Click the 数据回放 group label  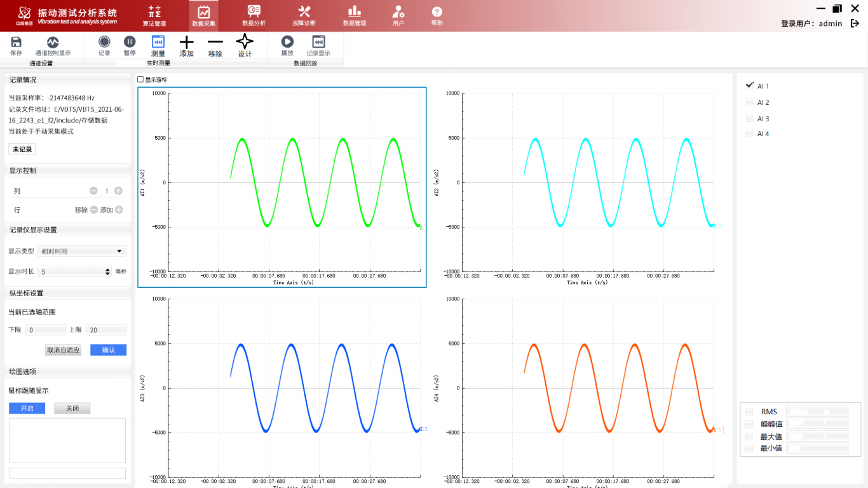pos(306,64)
